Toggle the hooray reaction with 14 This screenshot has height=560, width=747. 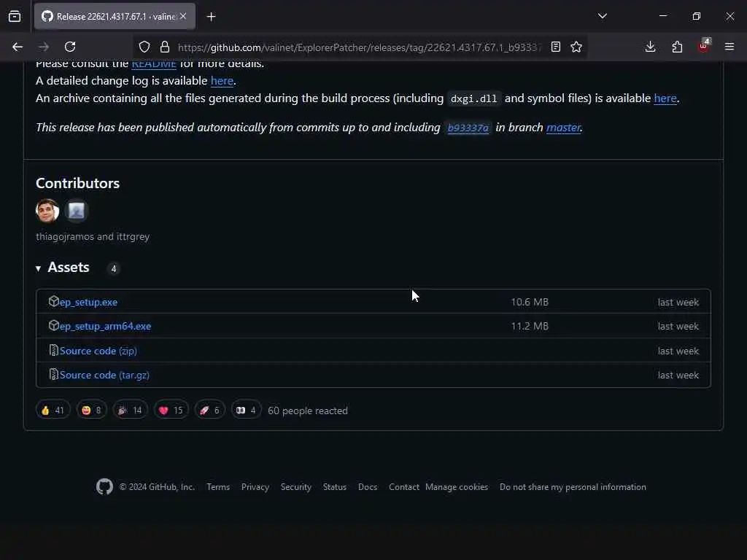point(130,410)
